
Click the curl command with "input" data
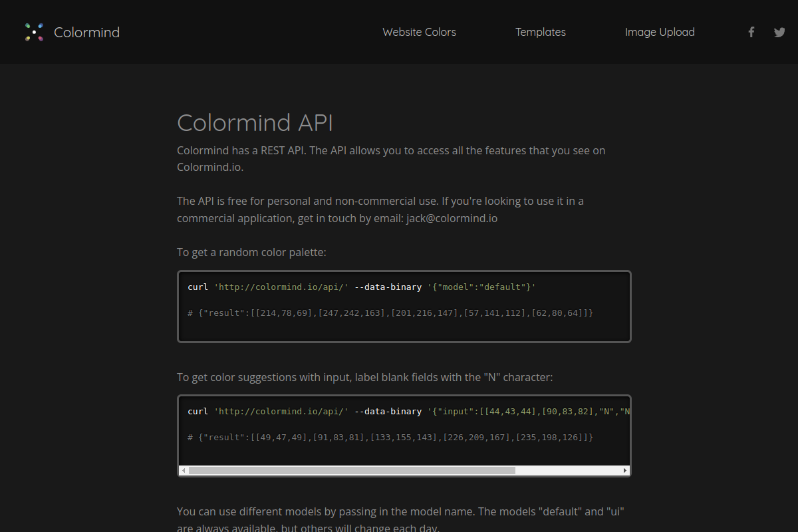point(408,411)
